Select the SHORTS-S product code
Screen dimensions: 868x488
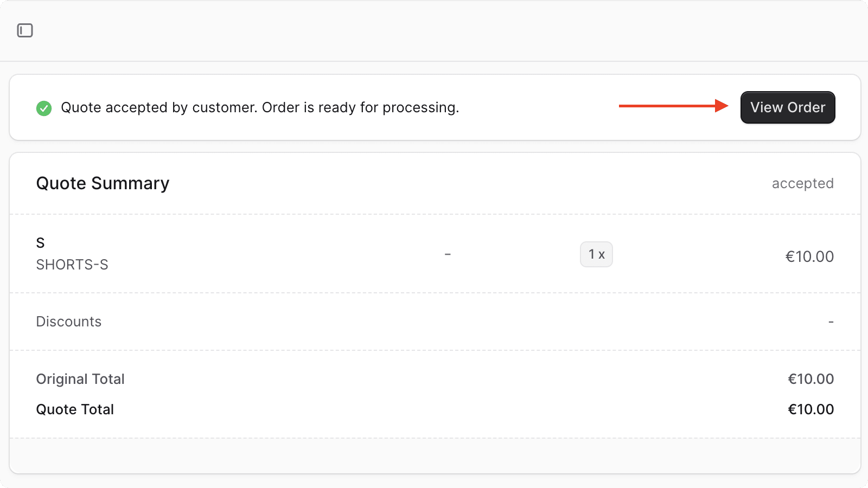coord(72,265)
